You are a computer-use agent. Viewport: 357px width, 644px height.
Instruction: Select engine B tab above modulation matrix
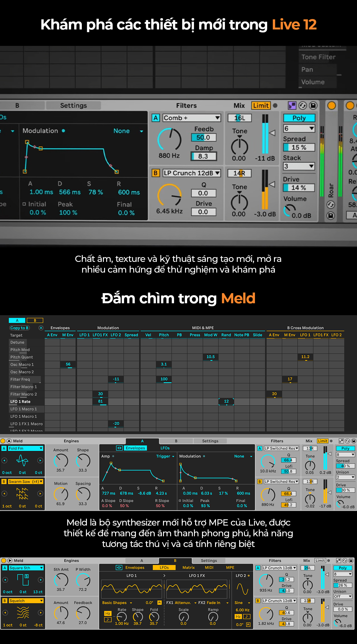pos(35,321)
